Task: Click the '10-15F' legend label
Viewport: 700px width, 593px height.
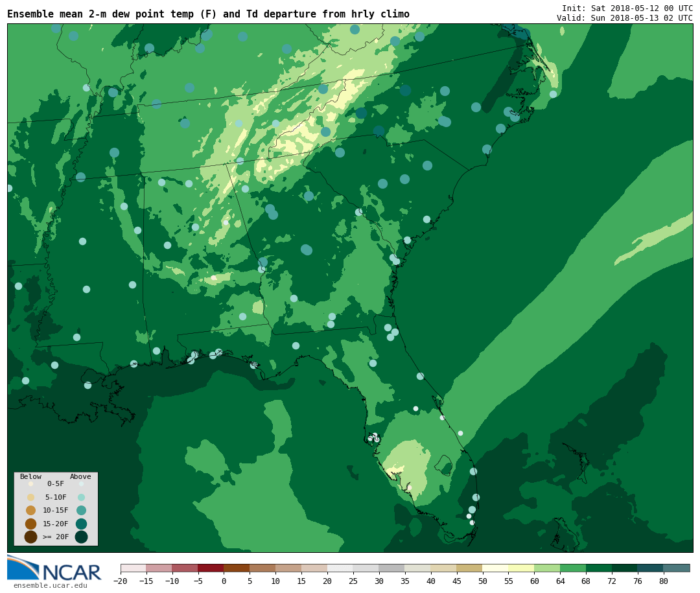Action: coord(56,511)
